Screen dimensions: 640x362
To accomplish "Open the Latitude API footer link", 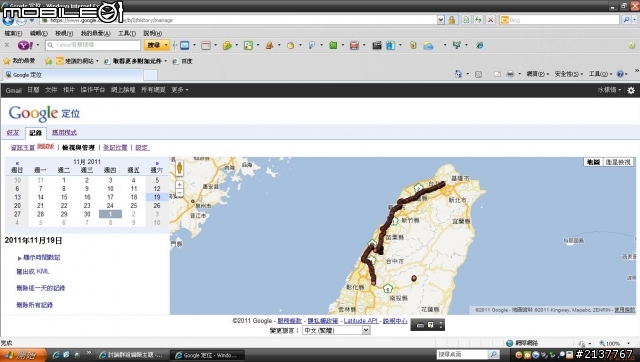I will (361, 321).
